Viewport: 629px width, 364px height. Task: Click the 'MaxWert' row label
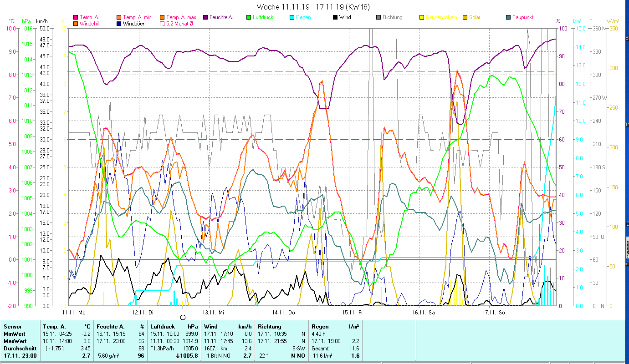click(15, 341)
